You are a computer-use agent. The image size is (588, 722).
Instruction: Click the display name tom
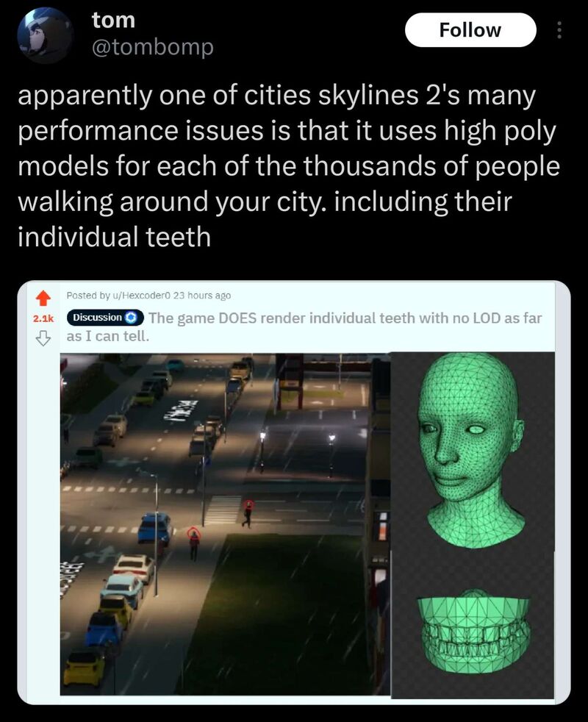pyautogui.click(x=113, y=20)
